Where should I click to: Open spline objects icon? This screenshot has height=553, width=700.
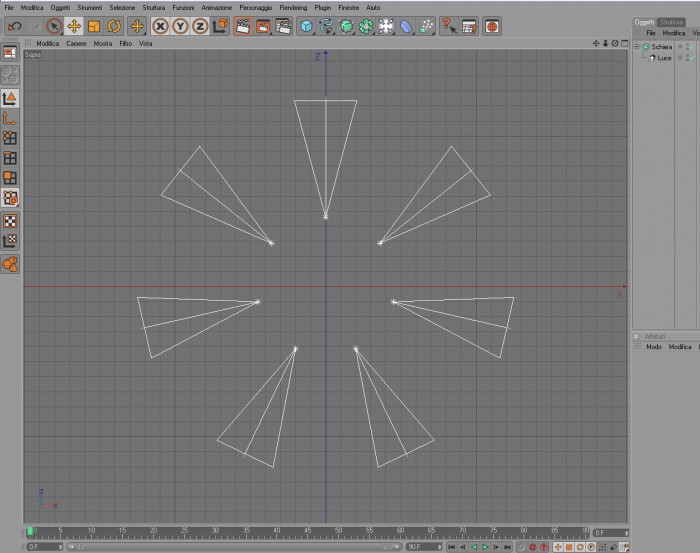tap(326, 26)
